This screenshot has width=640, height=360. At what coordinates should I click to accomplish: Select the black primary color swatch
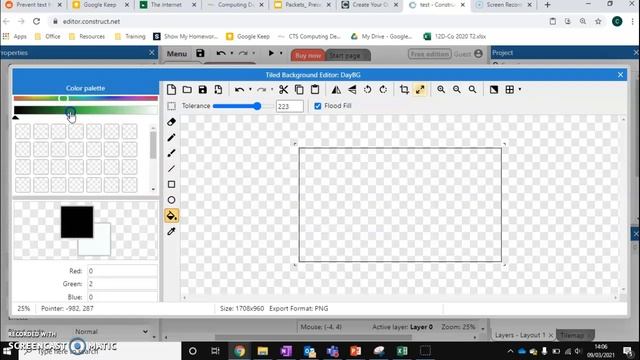coord(77,222)
